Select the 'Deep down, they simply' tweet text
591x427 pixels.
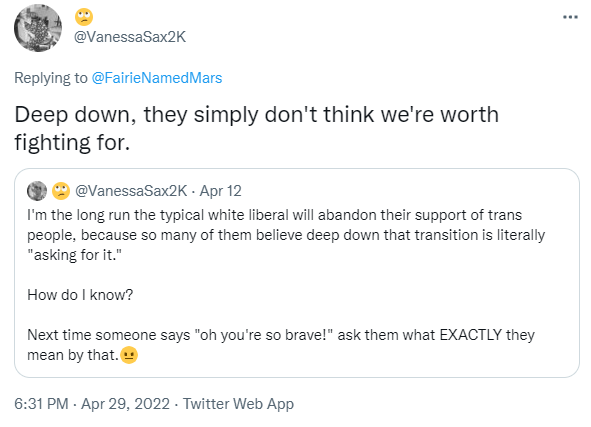pyautogui.click(x=256, y=128)
